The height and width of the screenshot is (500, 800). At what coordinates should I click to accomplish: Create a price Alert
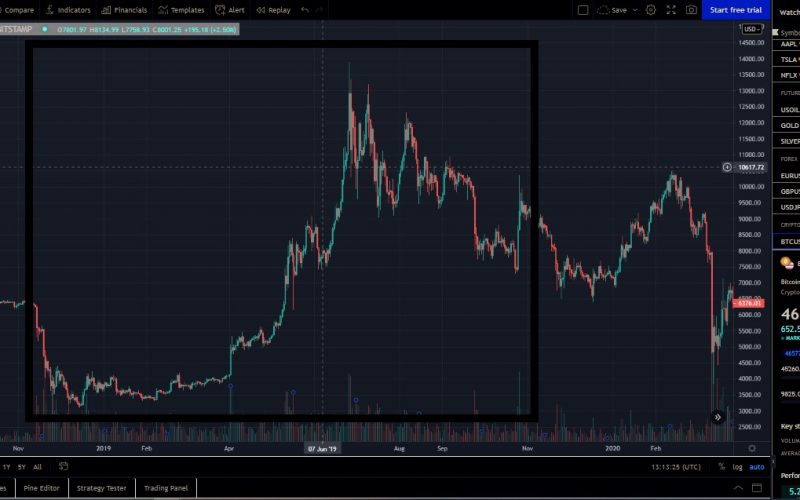point(230,10)
